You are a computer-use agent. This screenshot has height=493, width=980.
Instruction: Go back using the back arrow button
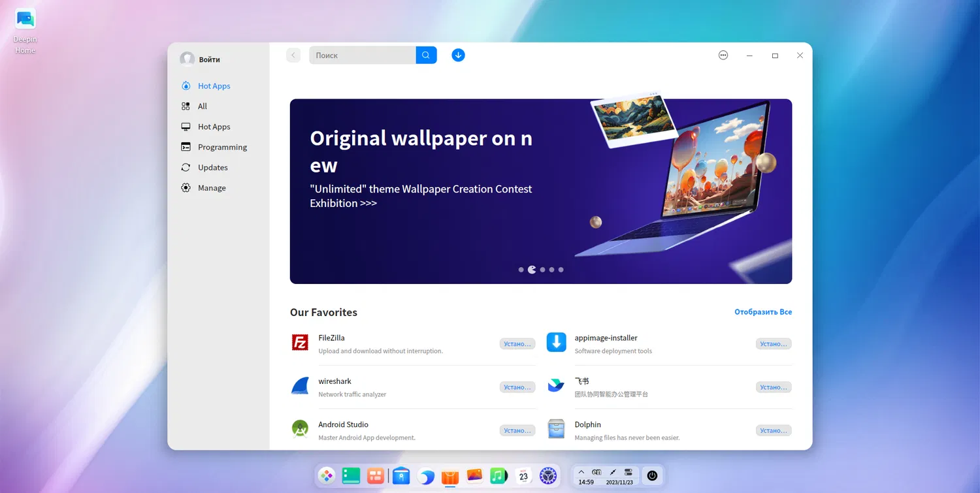[x=293, y=56]
